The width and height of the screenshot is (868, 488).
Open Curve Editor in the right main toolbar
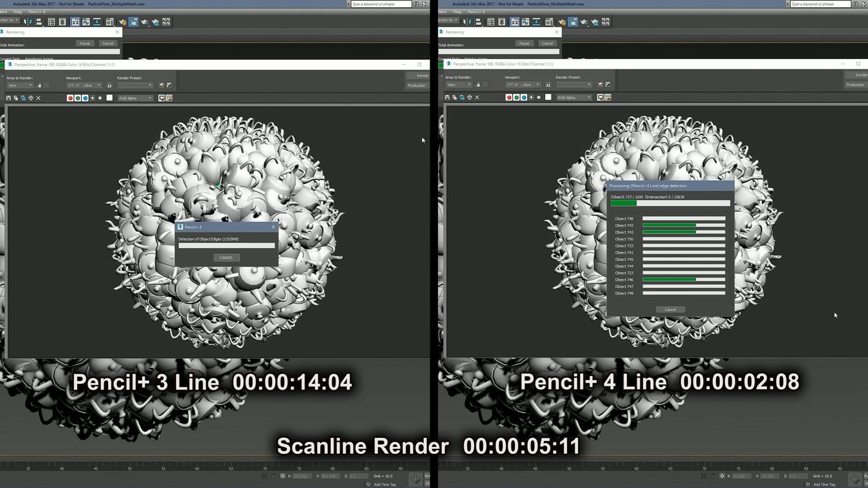click(x=525, y=22)
